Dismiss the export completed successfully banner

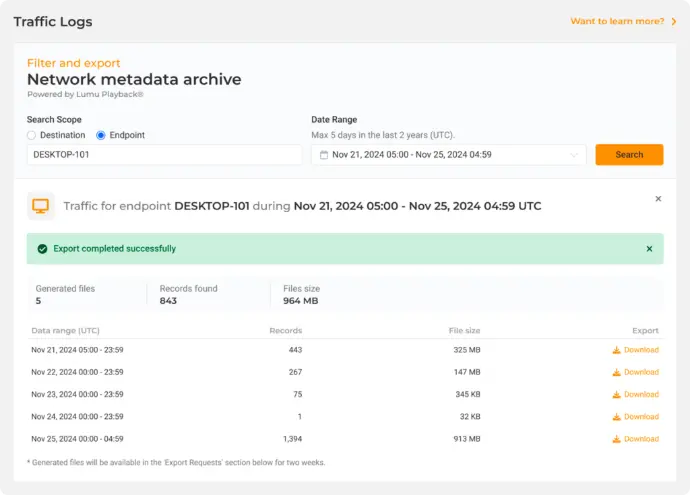649,249
